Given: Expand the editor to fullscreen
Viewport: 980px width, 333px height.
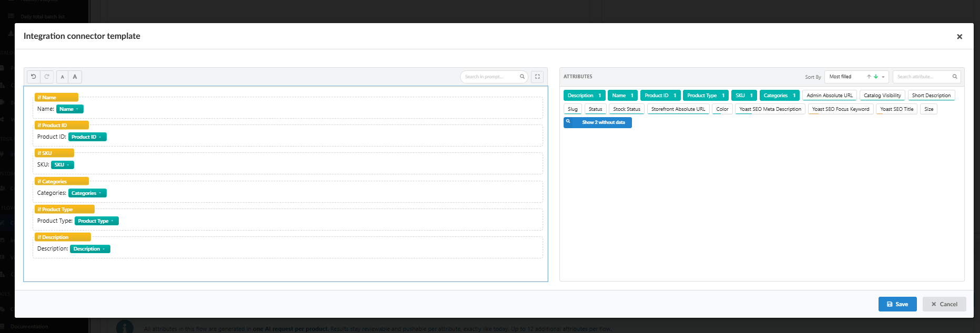Looking at the screenshot, I should tap(537, 77).
